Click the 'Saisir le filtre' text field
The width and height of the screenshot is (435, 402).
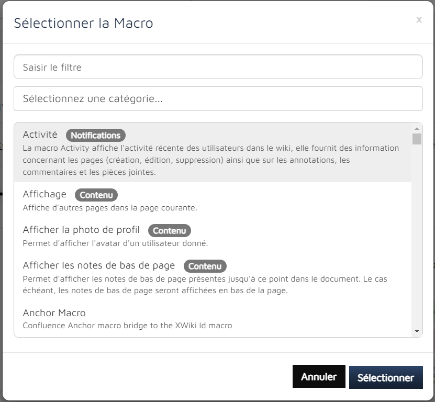pos(218,67)
